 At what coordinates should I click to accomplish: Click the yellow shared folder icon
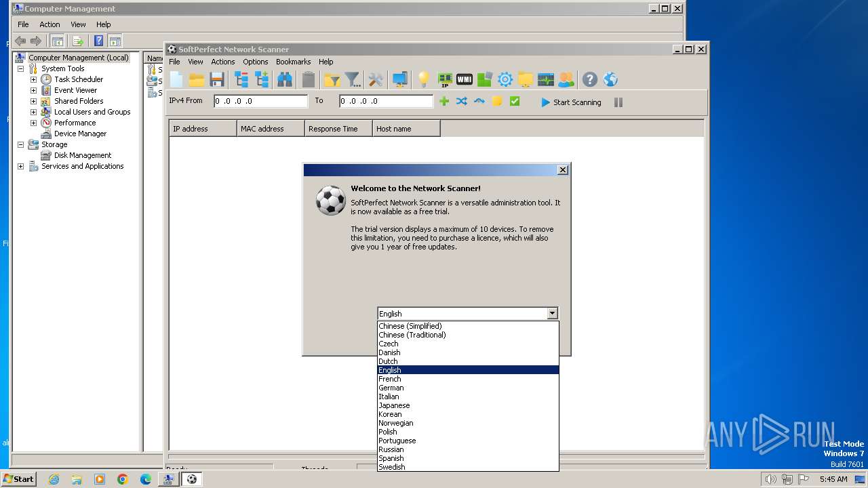pos(526,80)
